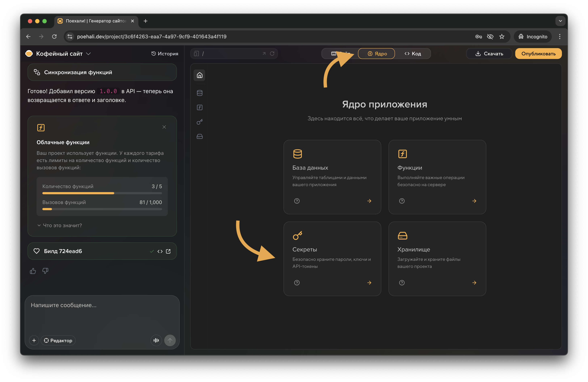Favorite build 724ead6 with heart icon
The height and width of the screenshot is (382, 588).
tap(37, 251)
